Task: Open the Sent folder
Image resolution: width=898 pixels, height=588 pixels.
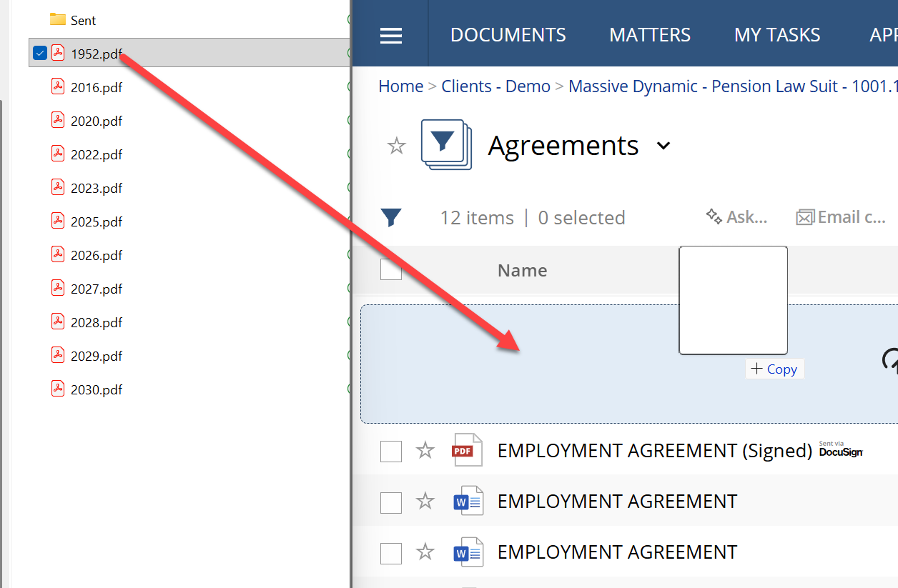Action: (x=82, y=20)
